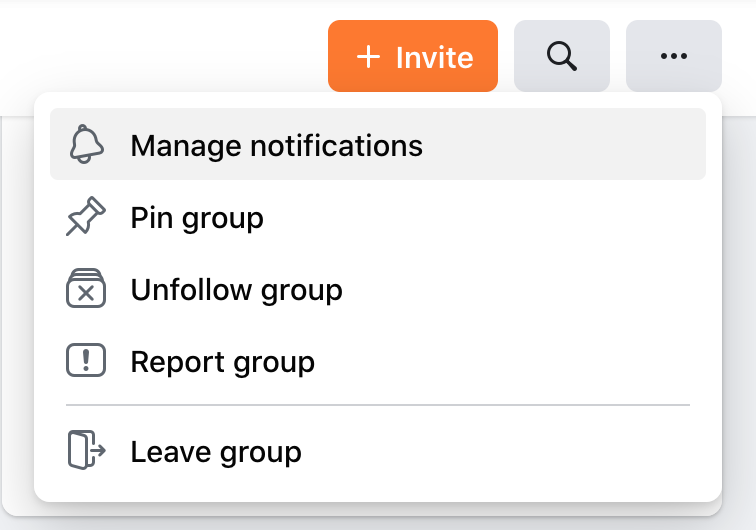The image size is (756, 530).
Task: Click the Leave group text label
Action: coord(216,452)
